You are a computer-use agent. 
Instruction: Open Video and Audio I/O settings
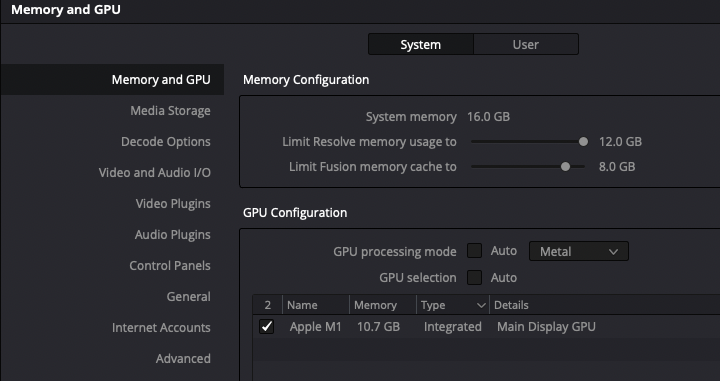click(155, 173)
